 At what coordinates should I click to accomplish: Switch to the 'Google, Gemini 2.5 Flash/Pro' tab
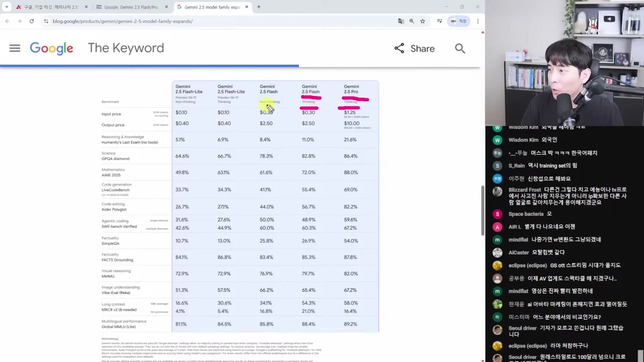[x=132, y=7]
